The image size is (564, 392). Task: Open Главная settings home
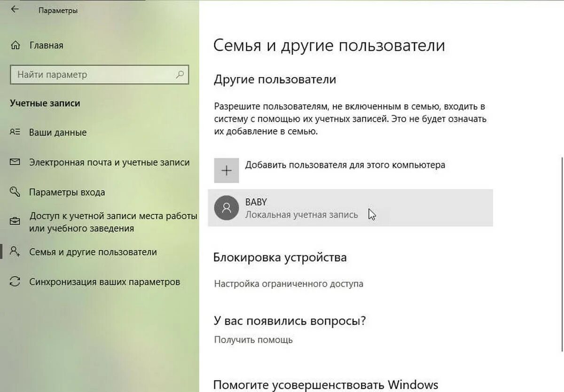[46, 46]
